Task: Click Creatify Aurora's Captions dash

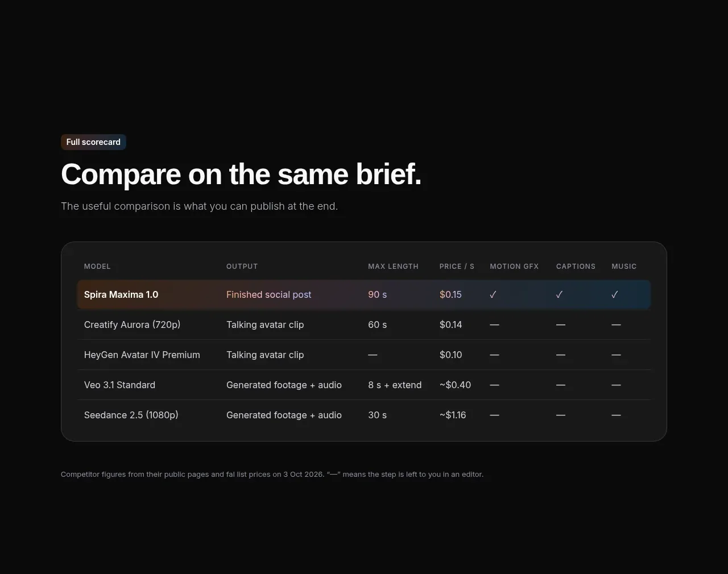Action: [561, 325]
